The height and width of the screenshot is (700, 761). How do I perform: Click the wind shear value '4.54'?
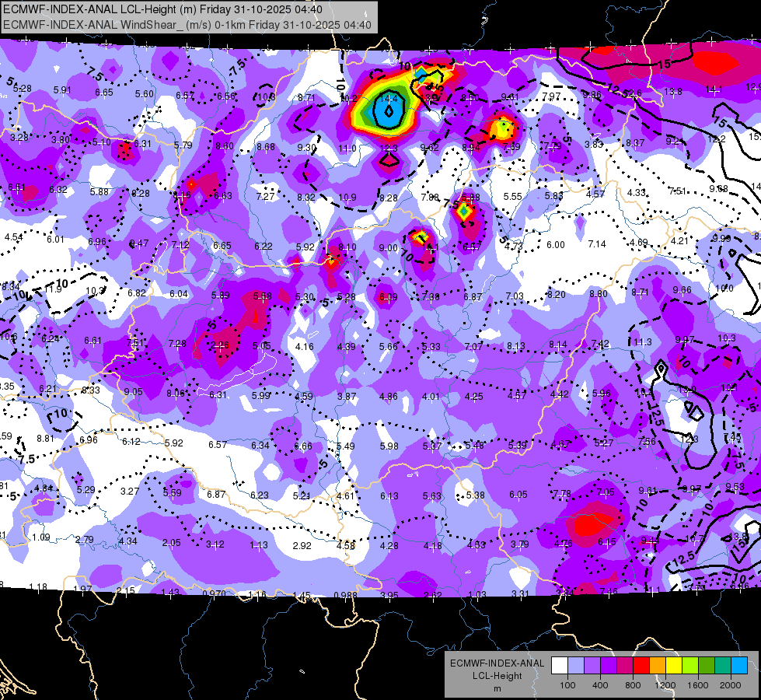click(13, 237)
